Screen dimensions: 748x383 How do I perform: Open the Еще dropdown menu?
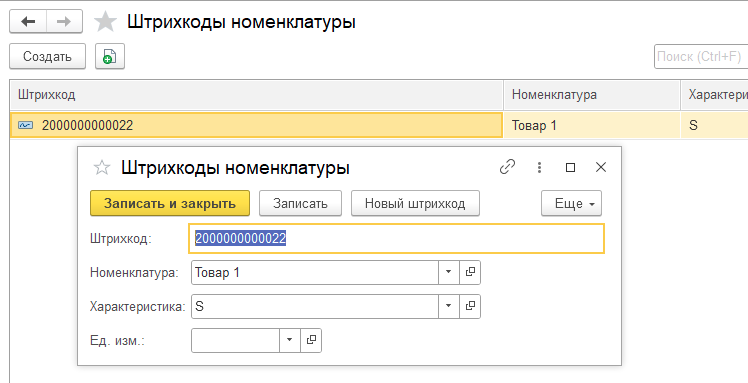pos(571,204)
